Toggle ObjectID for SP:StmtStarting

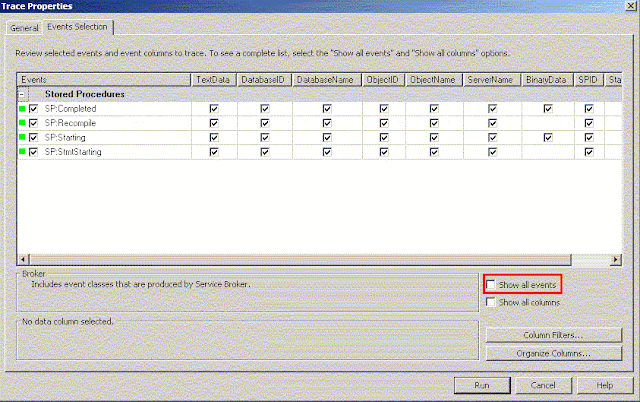coord(384,152)
